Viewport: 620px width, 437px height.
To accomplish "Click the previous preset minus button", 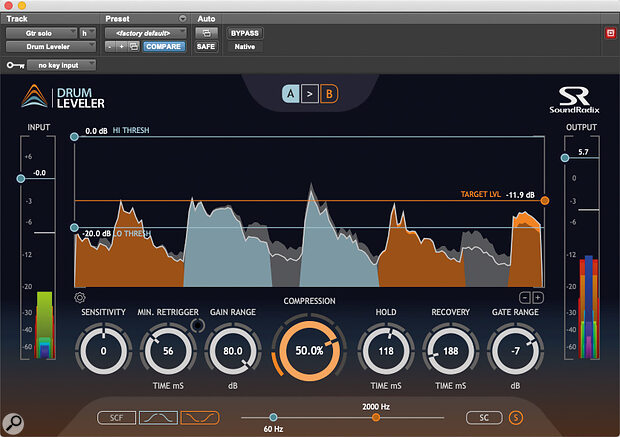I will (110, 47).
